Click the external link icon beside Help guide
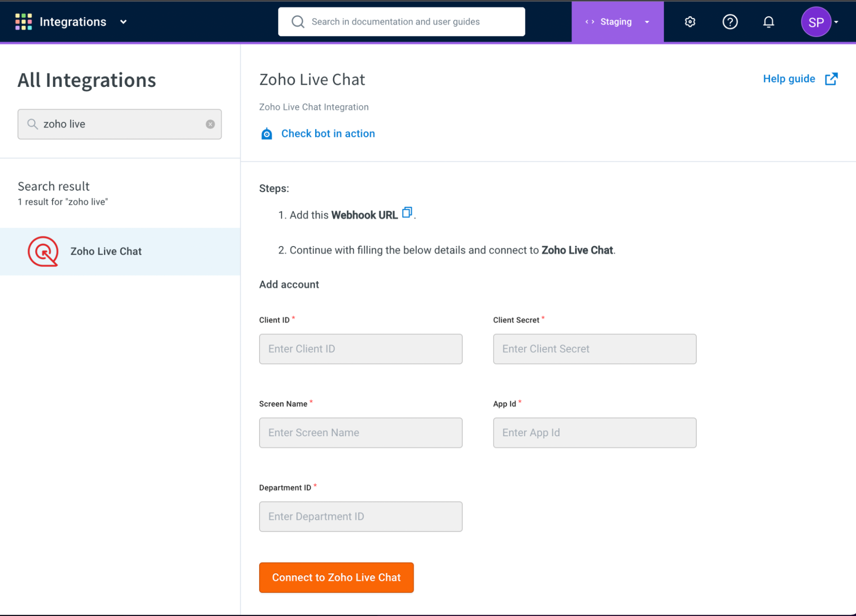This screenshot has height=616, width=856. coord(831,79)
